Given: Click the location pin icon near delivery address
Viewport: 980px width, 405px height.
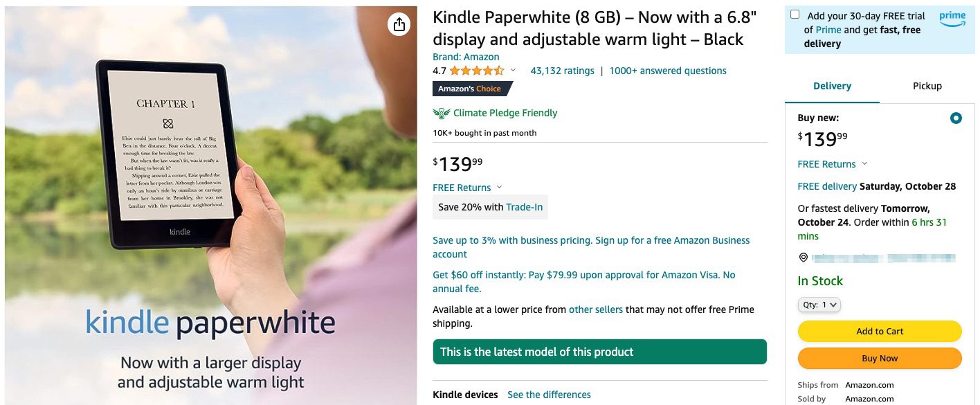Looking at the screenshot, I should pyautogui.click(x=803, y=258).
